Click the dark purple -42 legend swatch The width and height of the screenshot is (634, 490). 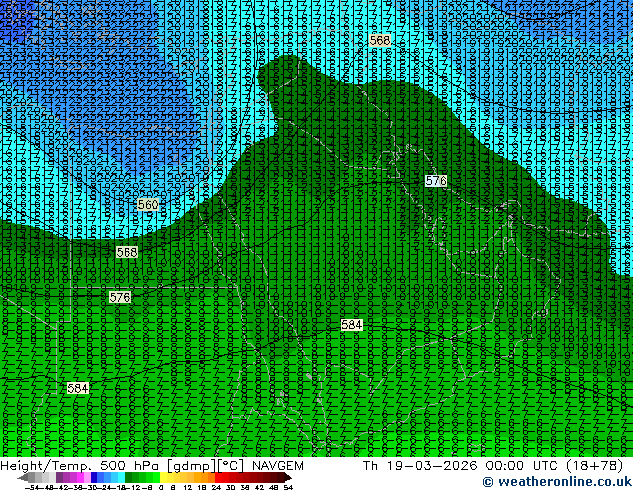tap(59, 477)
